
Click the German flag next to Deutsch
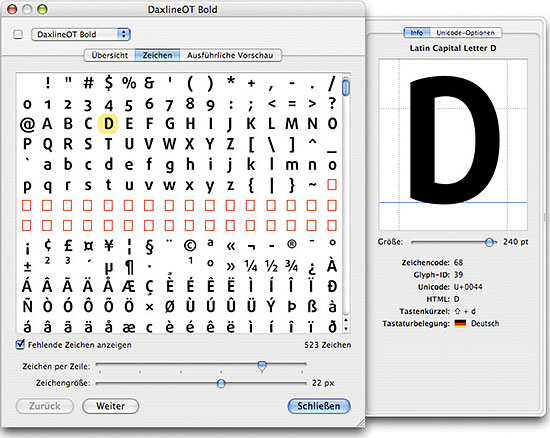(460, 323)
